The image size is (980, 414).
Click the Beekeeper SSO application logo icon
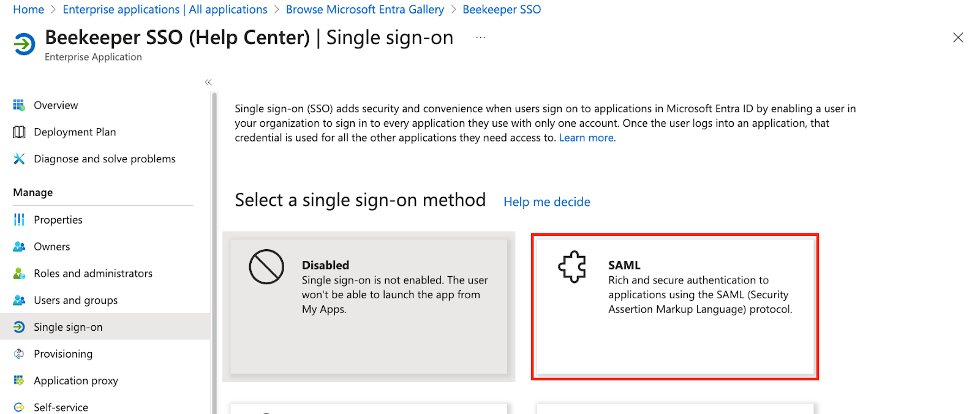[x=24, y=44]
